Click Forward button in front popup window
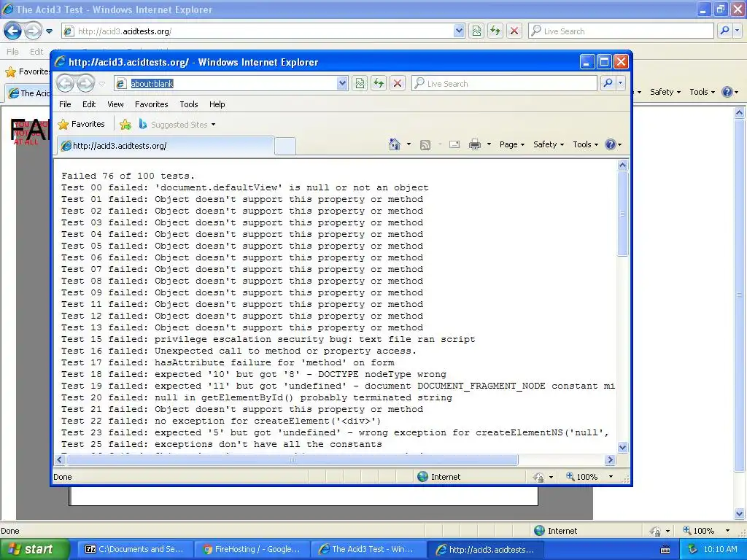Screen dimensions: 747x560 [x=86, y=84]
